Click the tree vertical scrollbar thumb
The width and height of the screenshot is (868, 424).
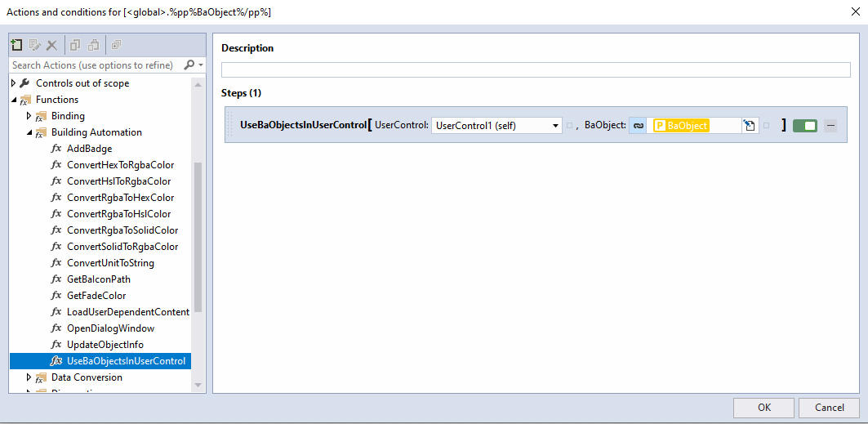(198, 238)
